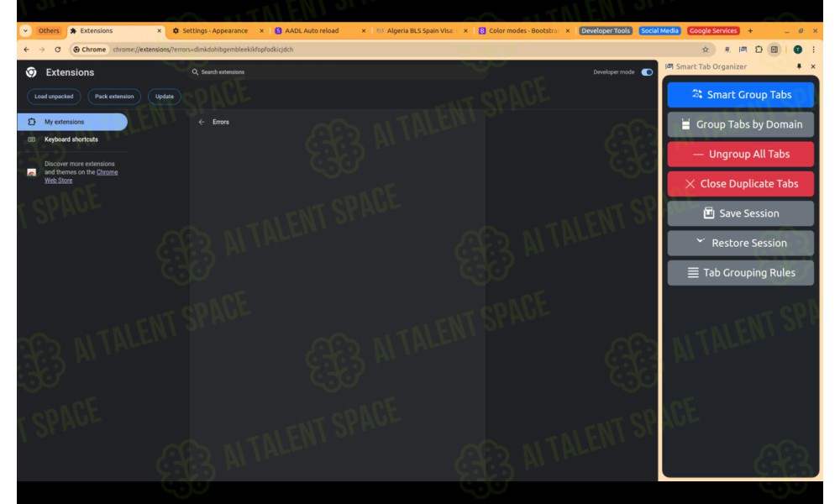Click the keyboard icon beside Keyboard shortcuts

(32, 139)
